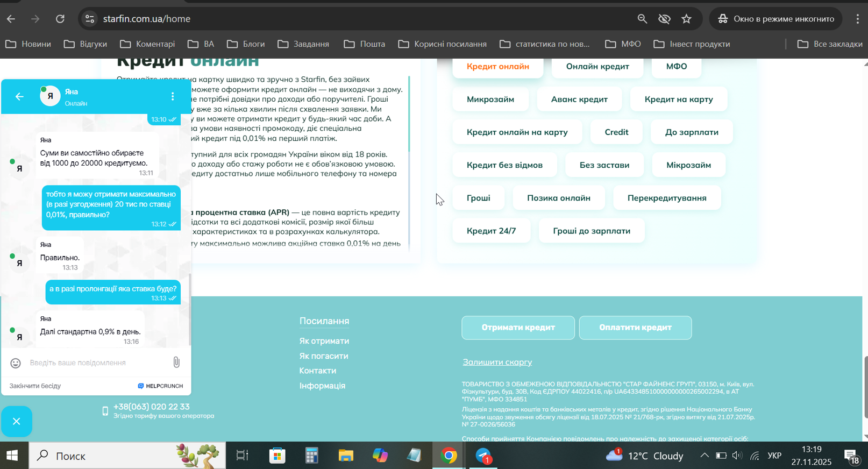Open the chat options three-dot menu
This screenshot has width=868, height=469.
click(x=173, y=96)
